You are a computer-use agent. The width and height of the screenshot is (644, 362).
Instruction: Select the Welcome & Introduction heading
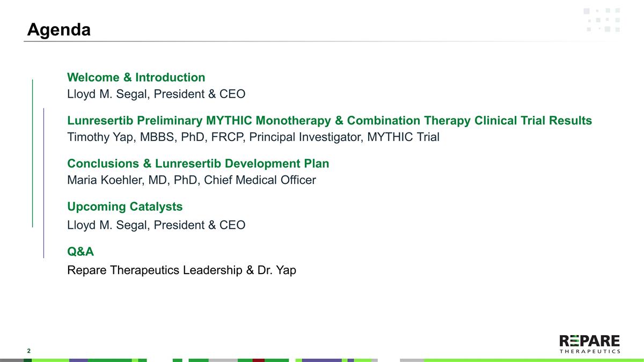point(136,77)
